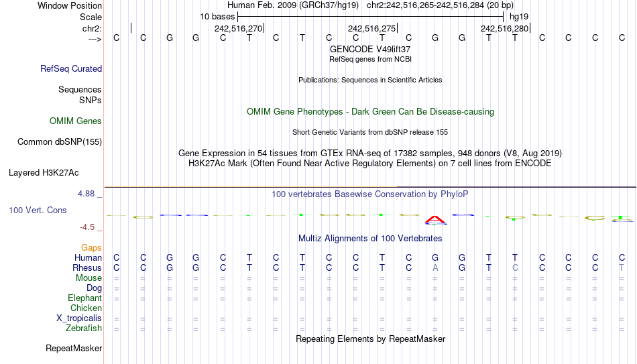This screenshot has width=637, height=364.
Task: Click the RepeatMasker track label
Action: click(x=74, y=348)
